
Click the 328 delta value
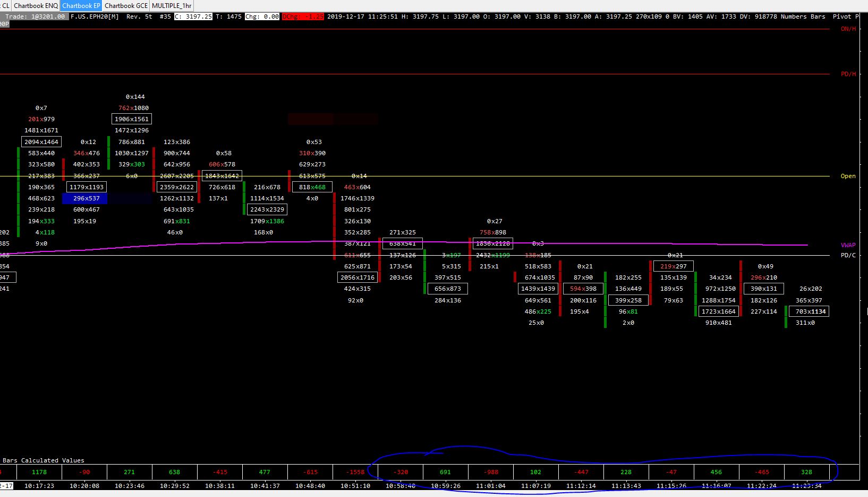[806, 472]
